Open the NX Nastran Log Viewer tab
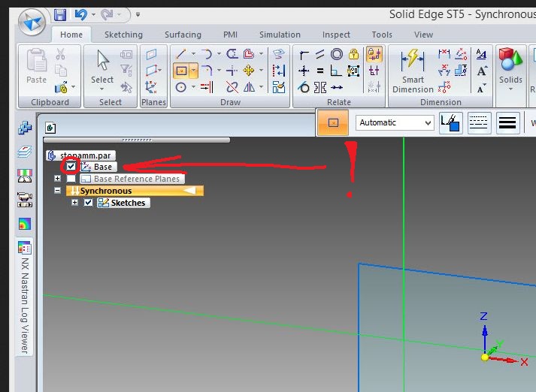This screenshot has width=536, height=392. pyautogui.click(x=25, y=297)
